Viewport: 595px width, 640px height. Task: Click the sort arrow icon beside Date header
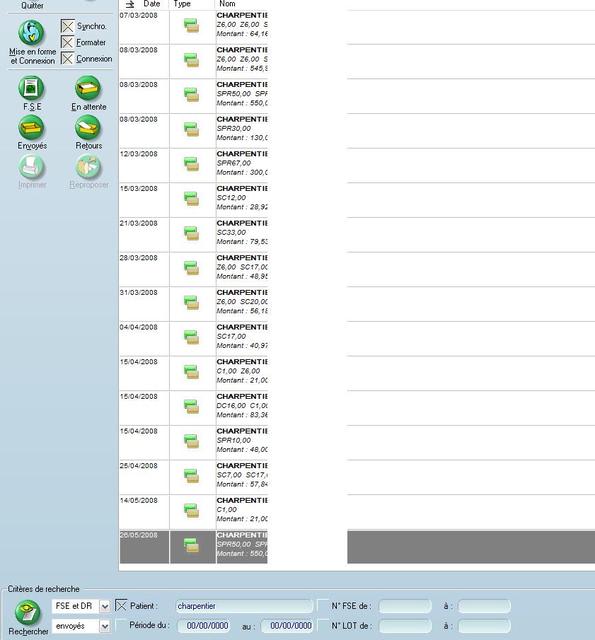[130, 4]
